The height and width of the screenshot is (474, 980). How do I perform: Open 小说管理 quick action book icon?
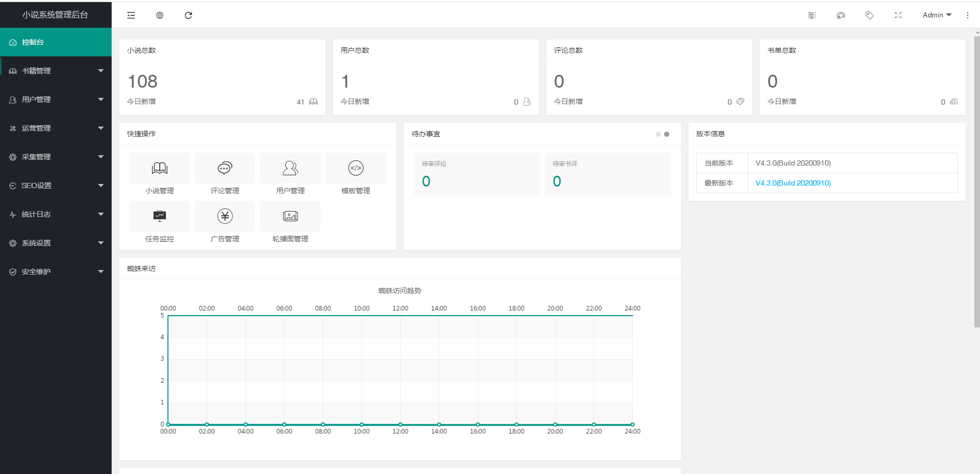point(160,169)
